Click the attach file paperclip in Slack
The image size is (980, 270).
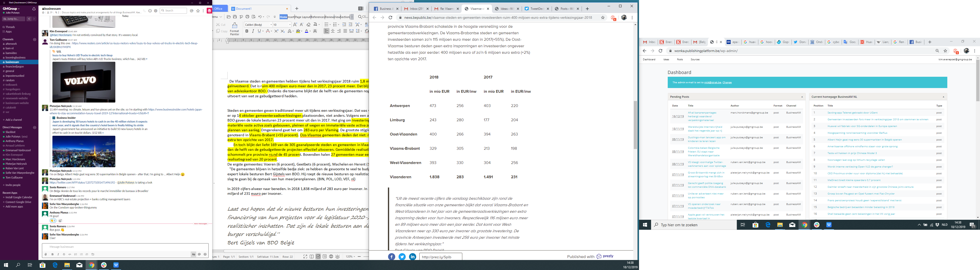click(46, 254)
